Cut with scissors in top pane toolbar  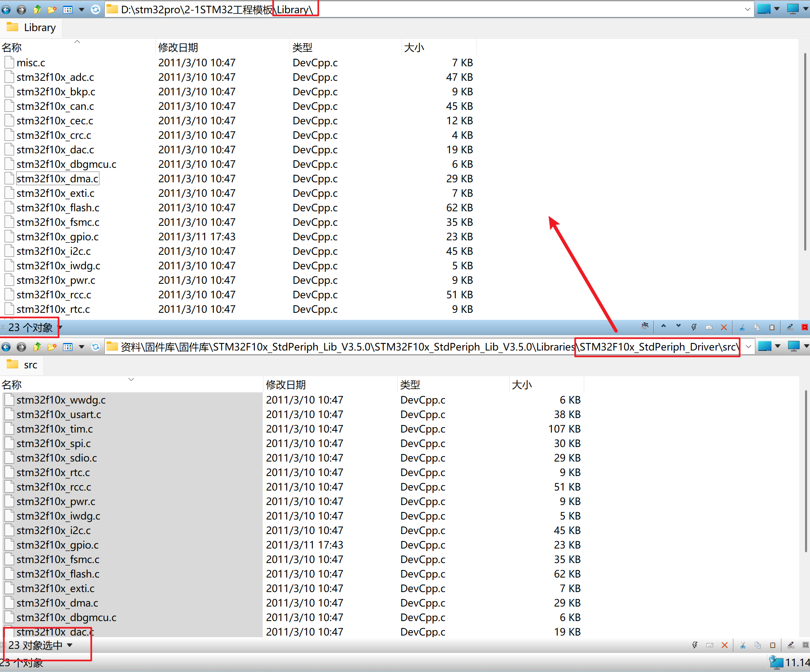click(742, 327)
